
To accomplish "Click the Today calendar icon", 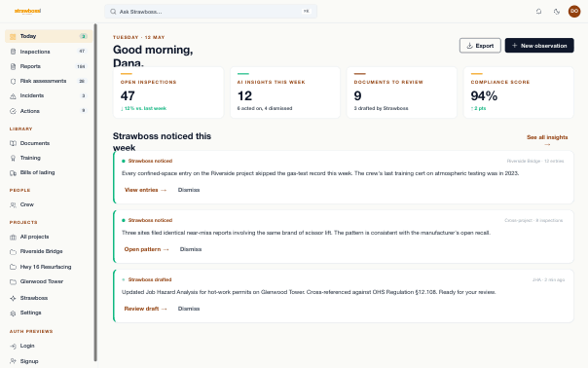I will point(13,36).
